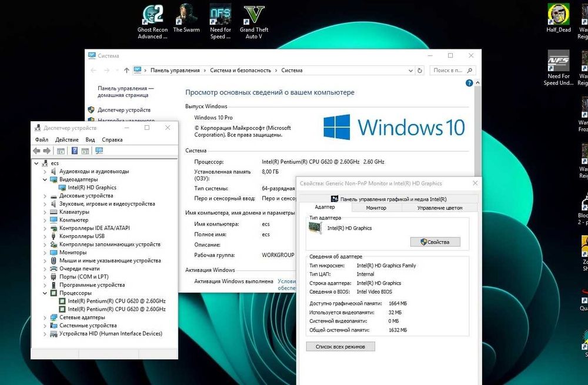Open the address bar history dropdown arrow

410,71
